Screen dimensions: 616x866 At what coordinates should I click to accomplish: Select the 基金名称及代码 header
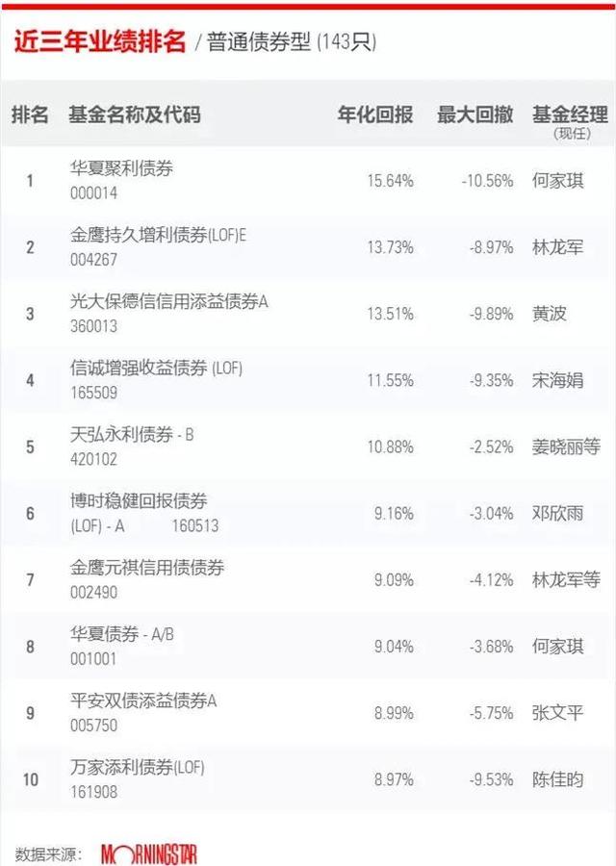coord(135,115)
